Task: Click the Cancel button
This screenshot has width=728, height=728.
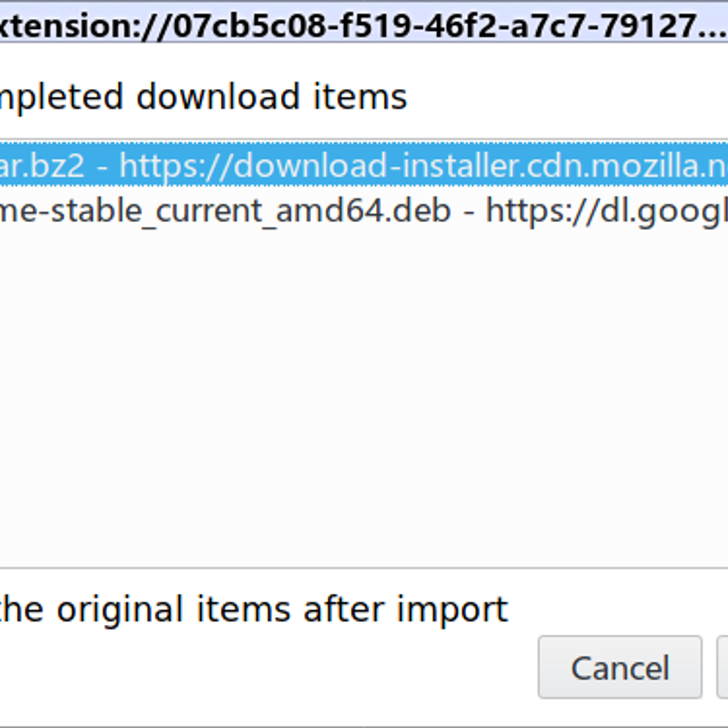Action: coord(620,667)
